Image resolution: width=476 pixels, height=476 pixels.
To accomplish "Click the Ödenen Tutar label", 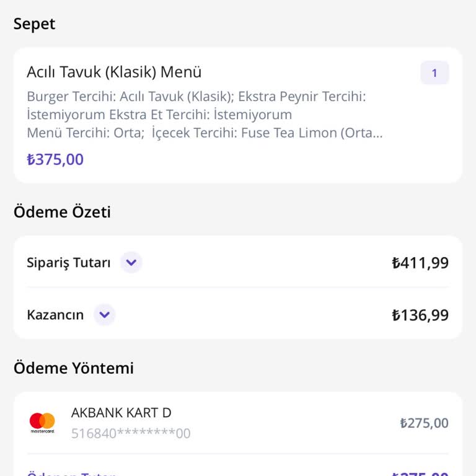I will click(71, 474).
